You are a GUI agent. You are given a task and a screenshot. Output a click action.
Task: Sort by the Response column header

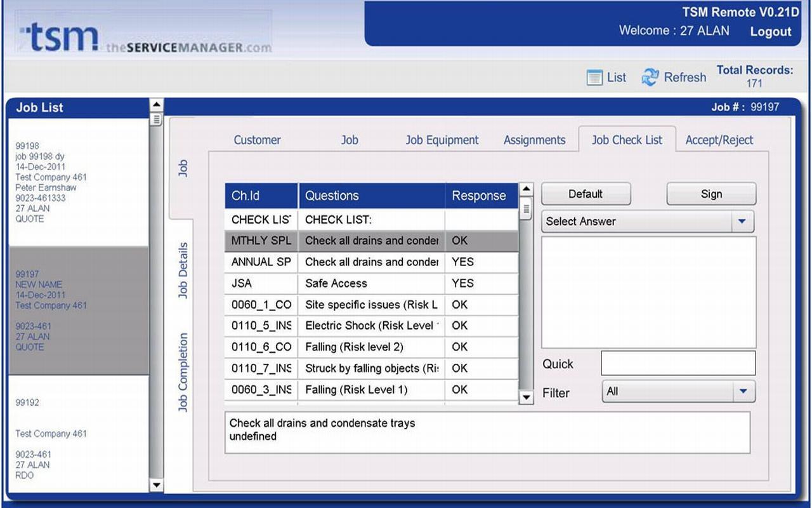coord(479,196)
